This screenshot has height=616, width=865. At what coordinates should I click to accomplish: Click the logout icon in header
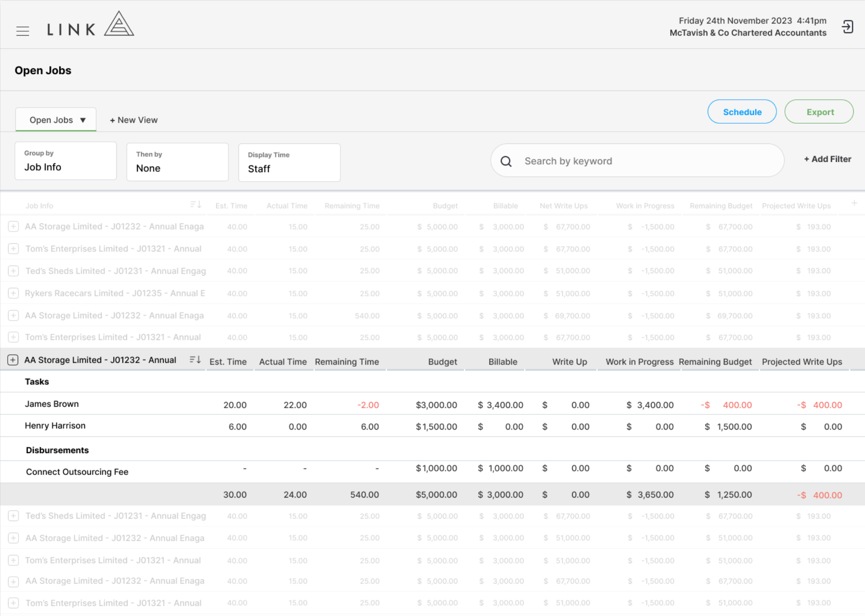[848, 27]
